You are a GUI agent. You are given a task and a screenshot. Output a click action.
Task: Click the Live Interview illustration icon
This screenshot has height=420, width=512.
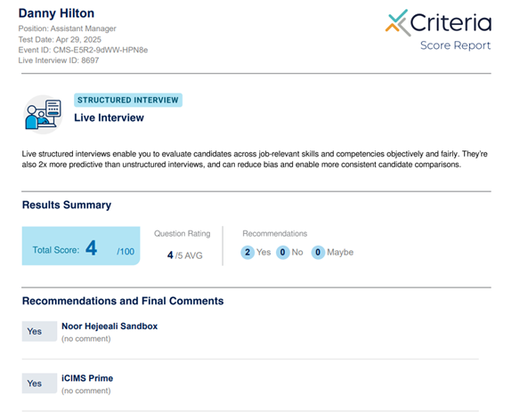(43, 115)
